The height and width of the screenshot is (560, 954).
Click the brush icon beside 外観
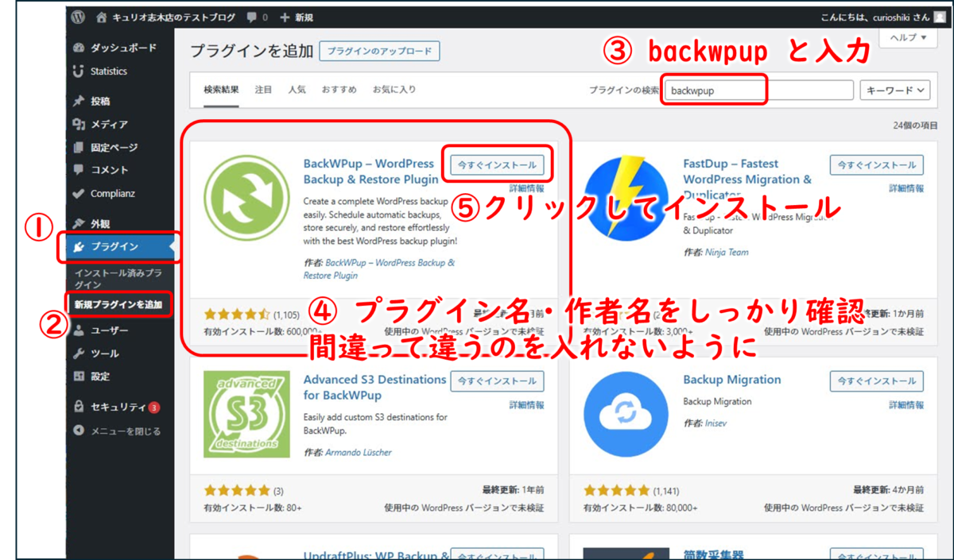78,224
